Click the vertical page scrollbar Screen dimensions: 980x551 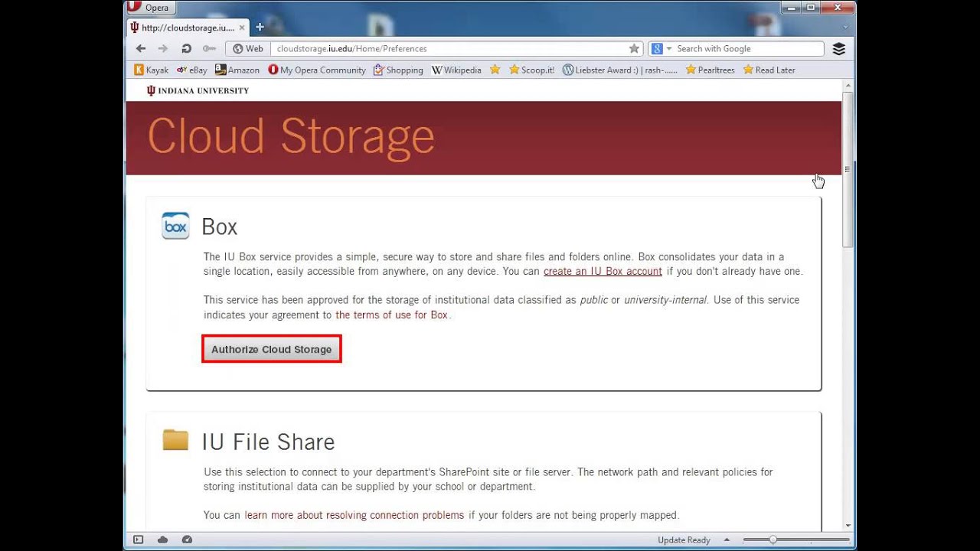click(x=848, y=168)
